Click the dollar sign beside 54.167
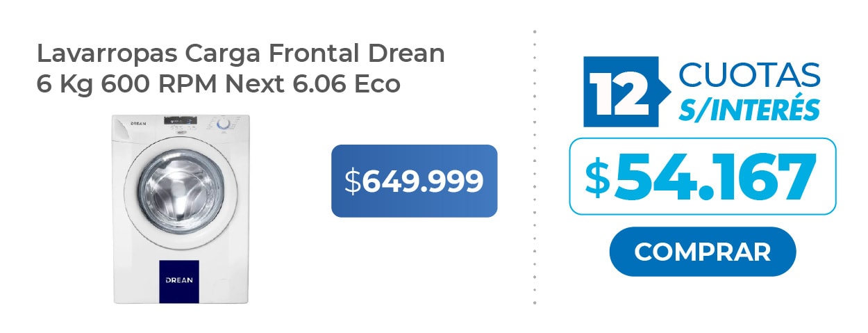 [597, 177]
